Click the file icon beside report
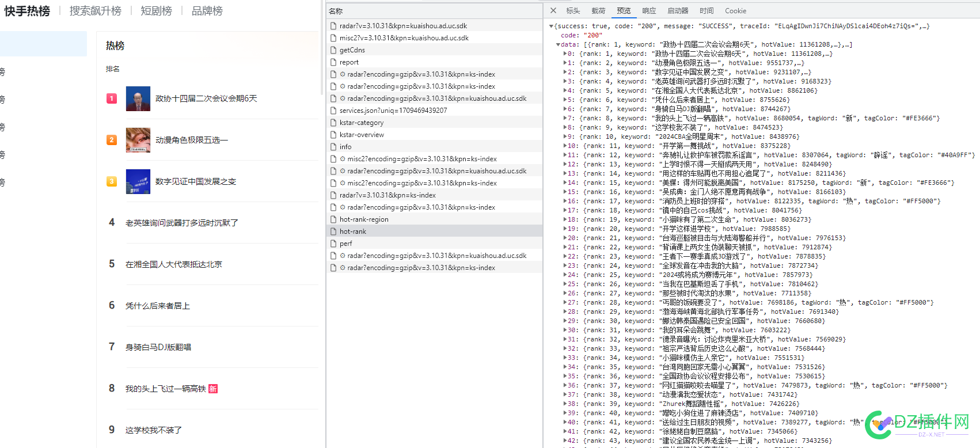Viewport: 980px width, 448px height. tap(333, 62)
